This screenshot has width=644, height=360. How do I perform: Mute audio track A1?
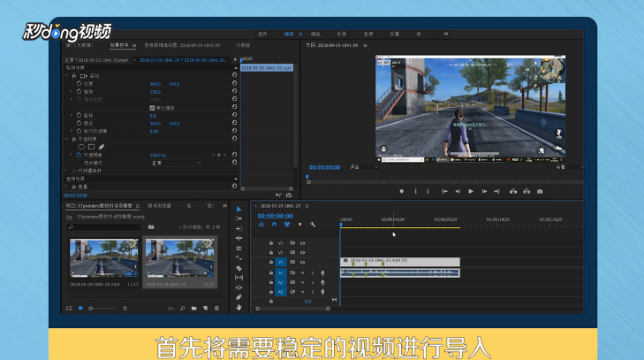(303, 272)
